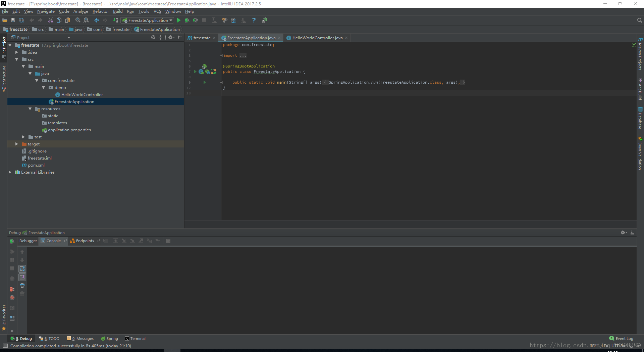This screenshot has width=644, height=352.
Task: Expand the .idea folder
Action: tap(17, 52)
